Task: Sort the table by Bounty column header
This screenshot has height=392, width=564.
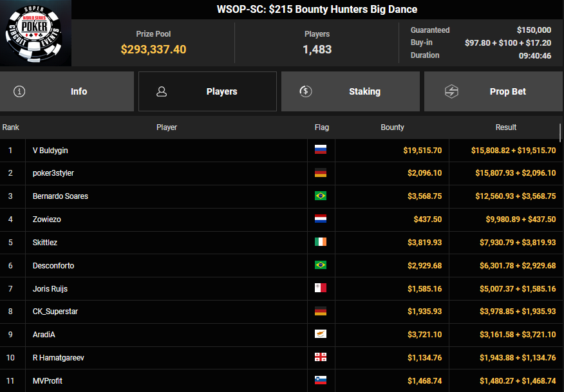Action: point(392,127)
